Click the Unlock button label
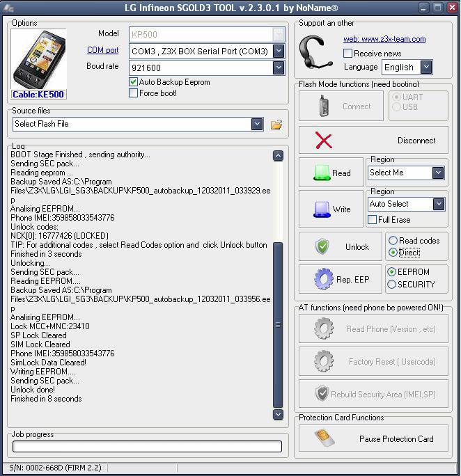Screen dimensions: 461x476 [357, 247]
